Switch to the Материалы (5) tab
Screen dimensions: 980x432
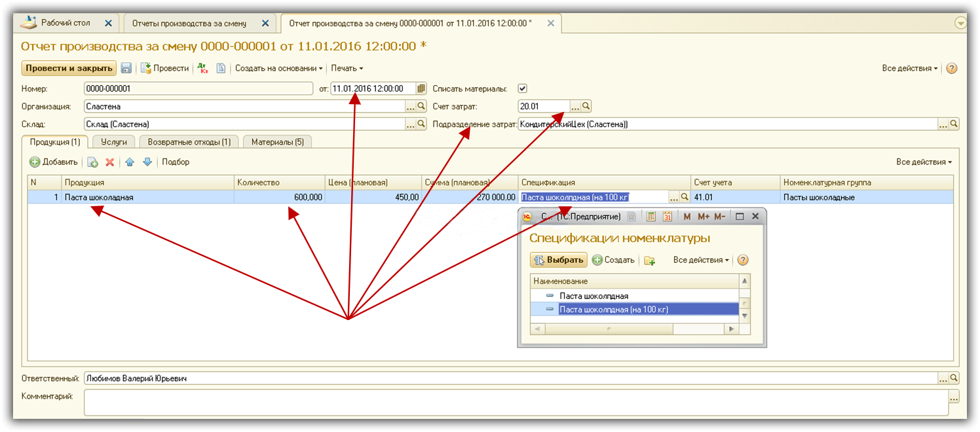click(277, 141)
